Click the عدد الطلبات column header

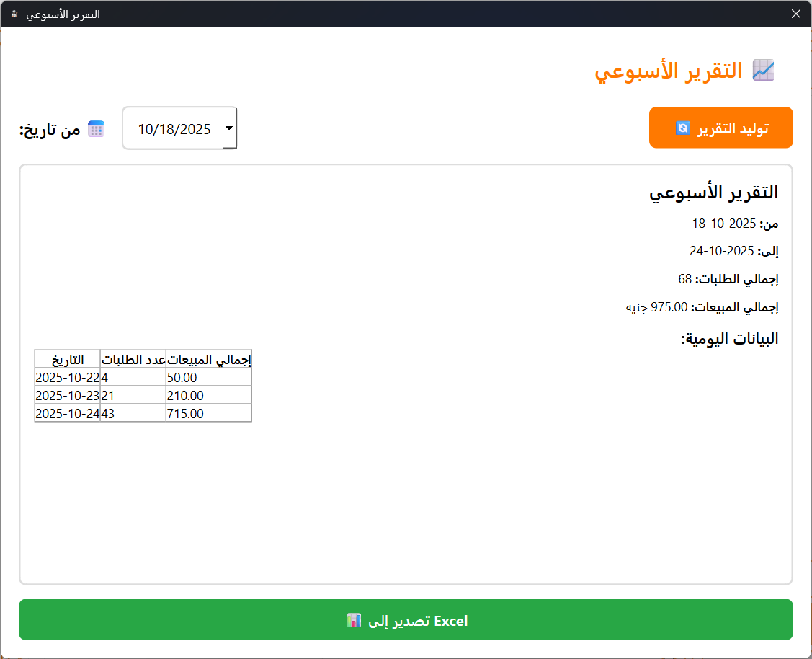(x=133, y=359)
